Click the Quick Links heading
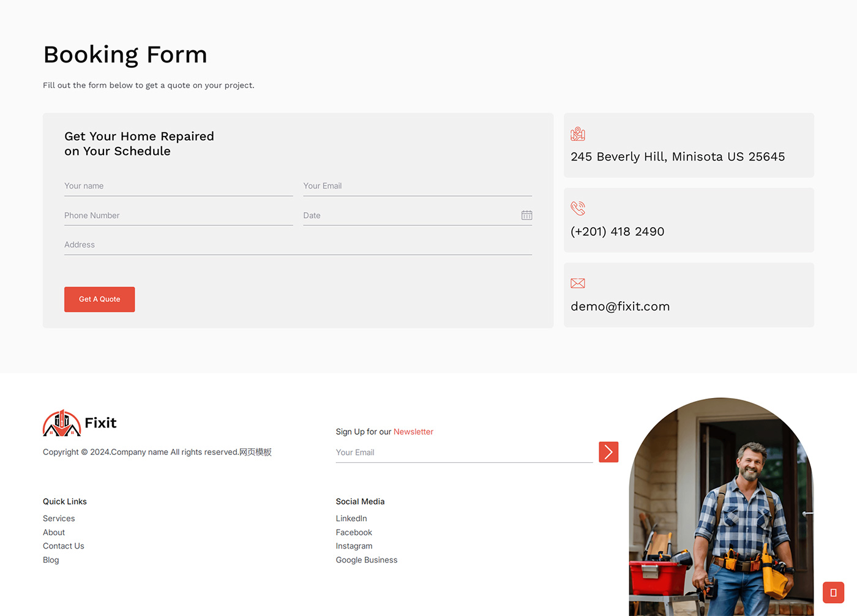 pos(65,501)
